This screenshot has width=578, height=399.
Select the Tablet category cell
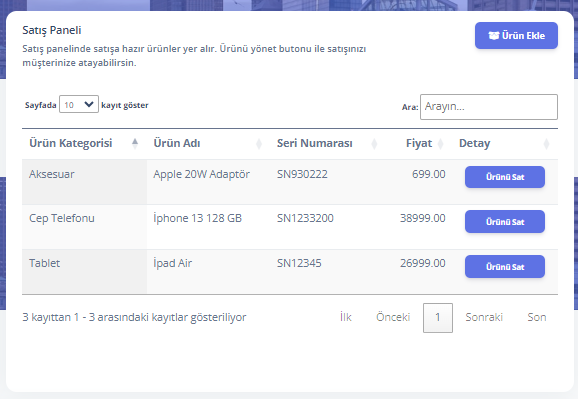click(84, 272)
